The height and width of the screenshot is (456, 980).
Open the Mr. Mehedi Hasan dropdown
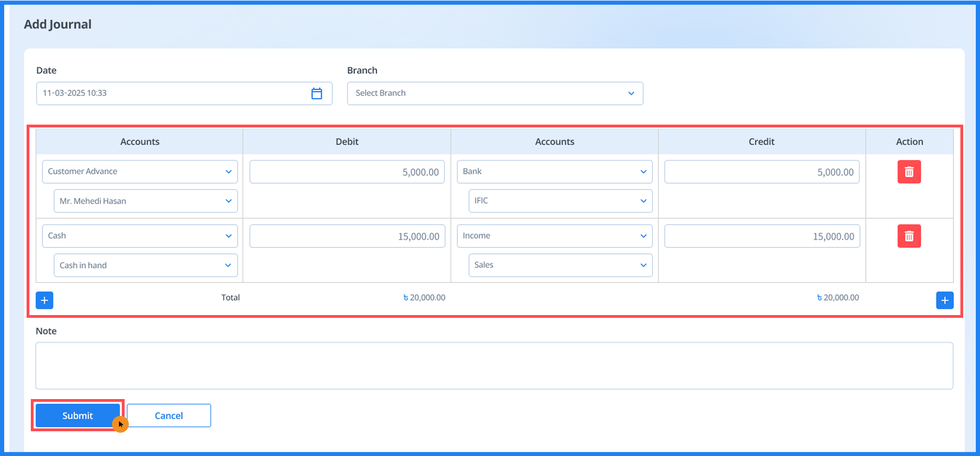click(x=146, y=201)
